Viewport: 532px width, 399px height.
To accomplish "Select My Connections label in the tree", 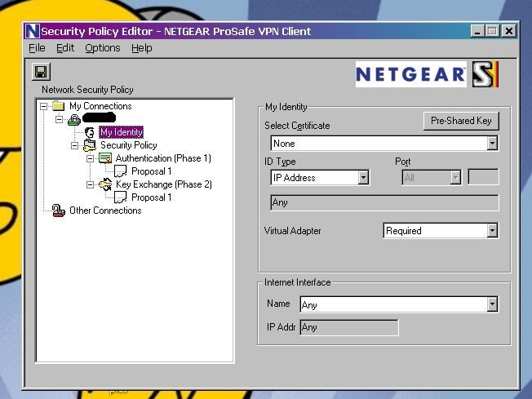I will [x=100, y=106].
